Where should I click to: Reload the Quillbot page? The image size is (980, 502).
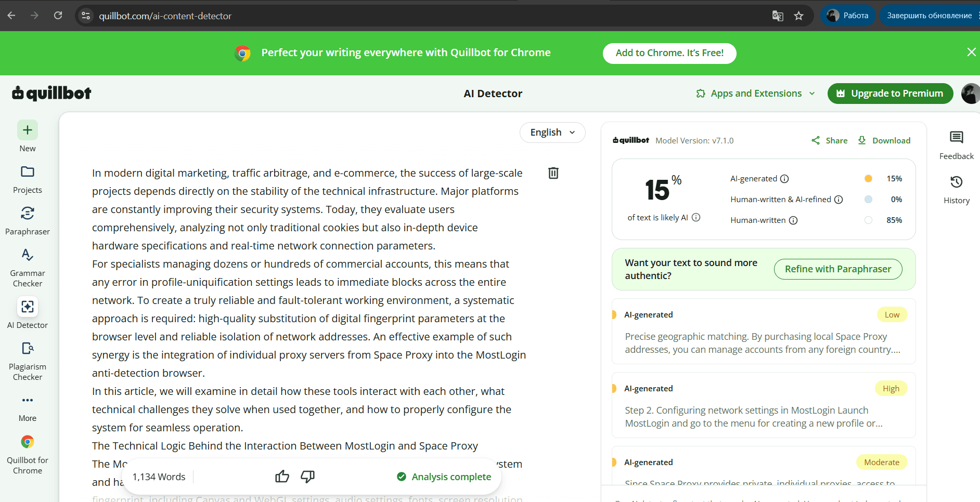tap(58, 16)
